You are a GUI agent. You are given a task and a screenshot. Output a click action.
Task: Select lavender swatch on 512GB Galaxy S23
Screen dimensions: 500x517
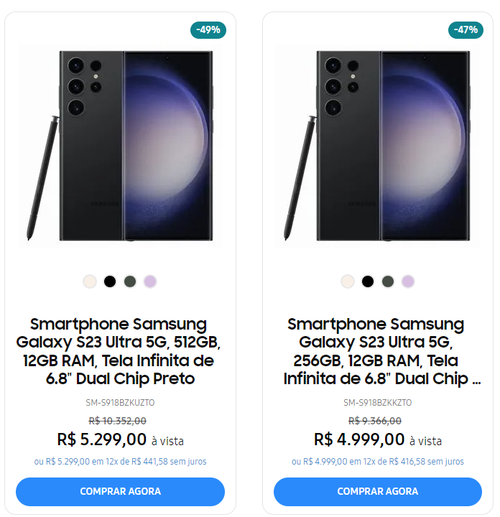(150, 281)
